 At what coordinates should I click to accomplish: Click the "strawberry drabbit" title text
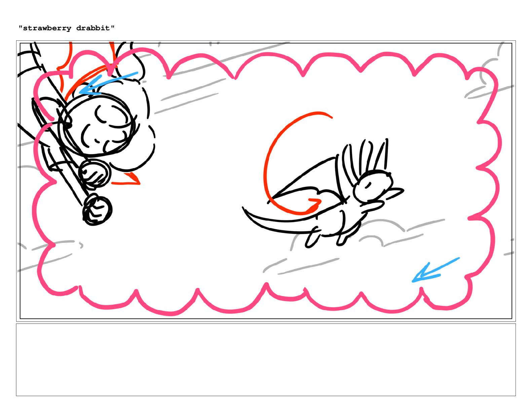pyautogui.click(x=67, y=28)
